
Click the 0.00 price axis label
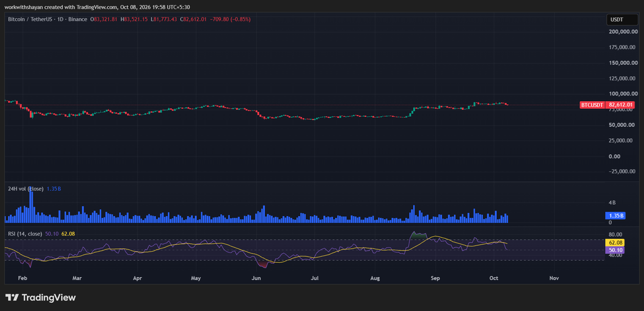point(614,156)
